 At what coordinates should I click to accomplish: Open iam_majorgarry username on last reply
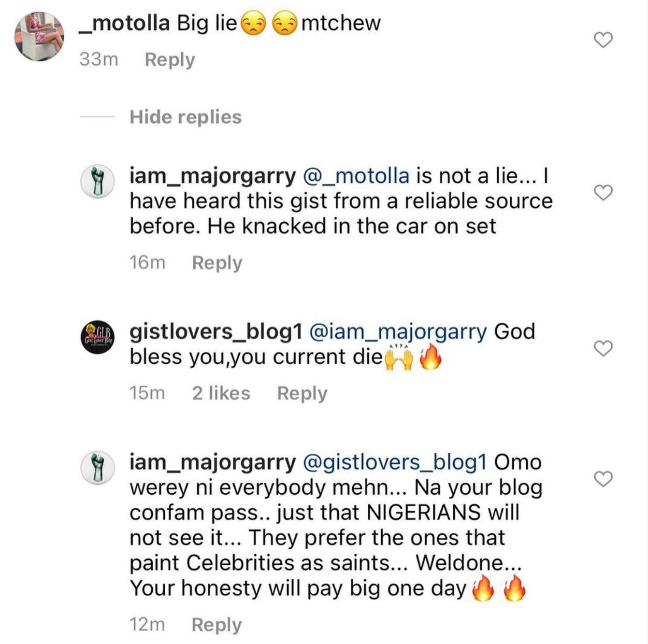pyautogui.click(x=213, y=462)
